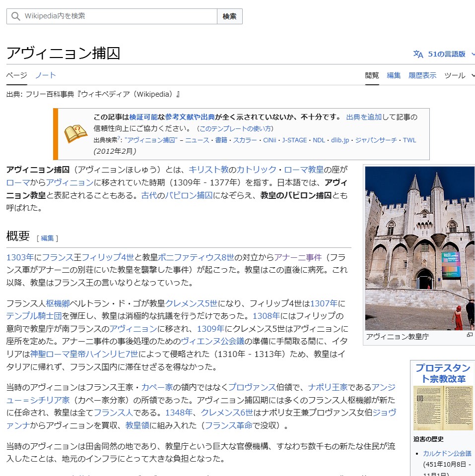Screen dimensions: 475x476
Task: Open the 履歴表示 tab
Action: pyautogui.click(x=422, y=75)
